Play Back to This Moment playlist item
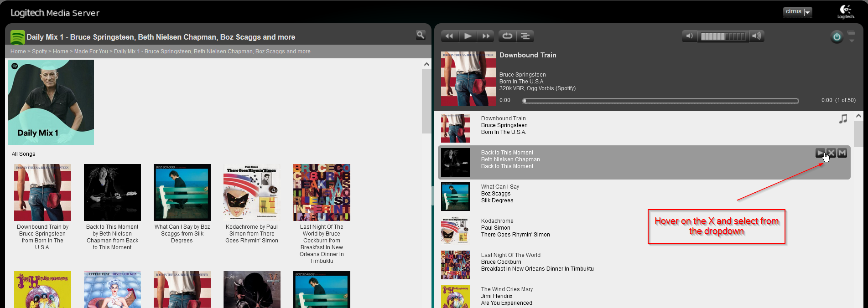 820,153
